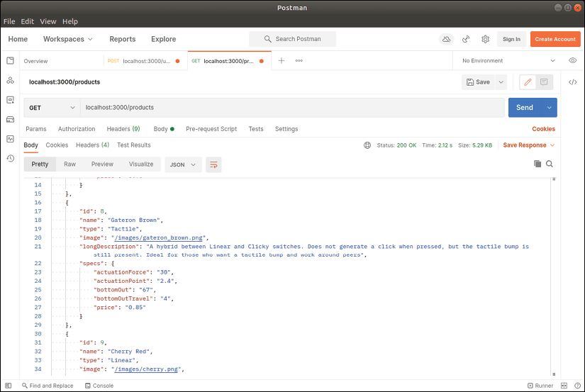Open the request Params tab
This screenshot has height=392, width=585.
(36, 129)
